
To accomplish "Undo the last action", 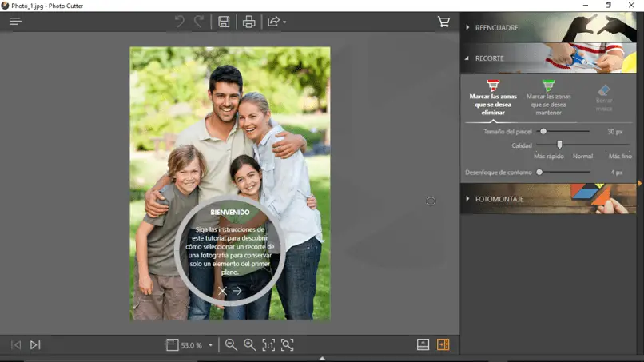I will 180,22.
